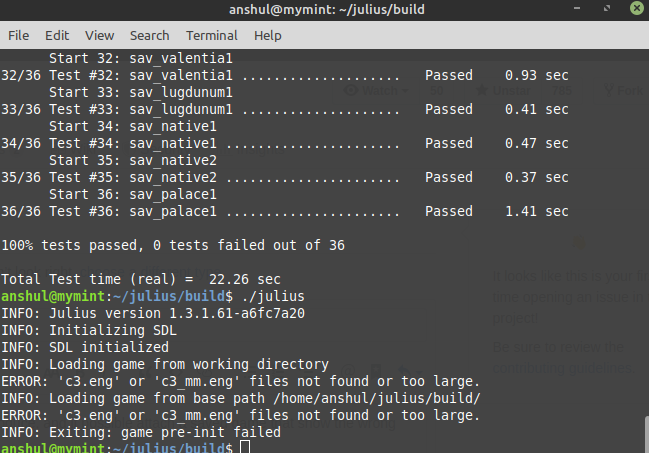Screen dimensions: 649x453
Task: Minimize the terminal window
Action: (x=577, y=8)
